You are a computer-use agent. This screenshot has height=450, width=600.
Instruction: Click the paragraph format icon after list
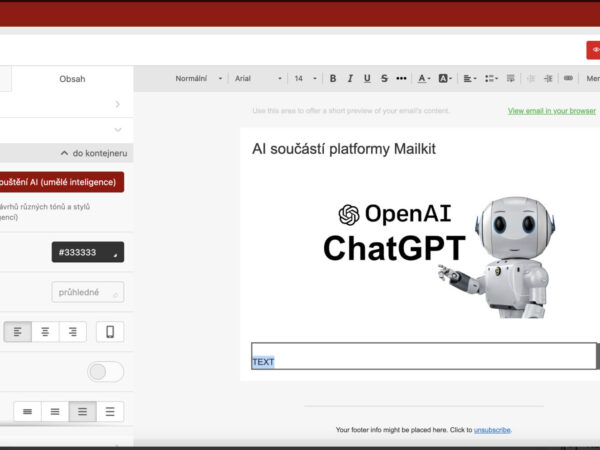coord(510,78)
